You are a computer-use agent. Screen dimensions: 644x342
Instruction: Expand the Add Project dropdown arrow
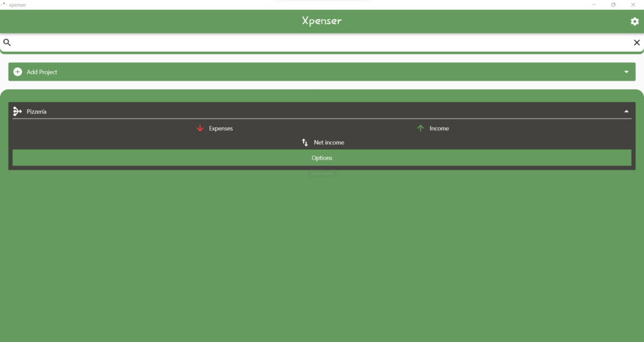point(626,72)
